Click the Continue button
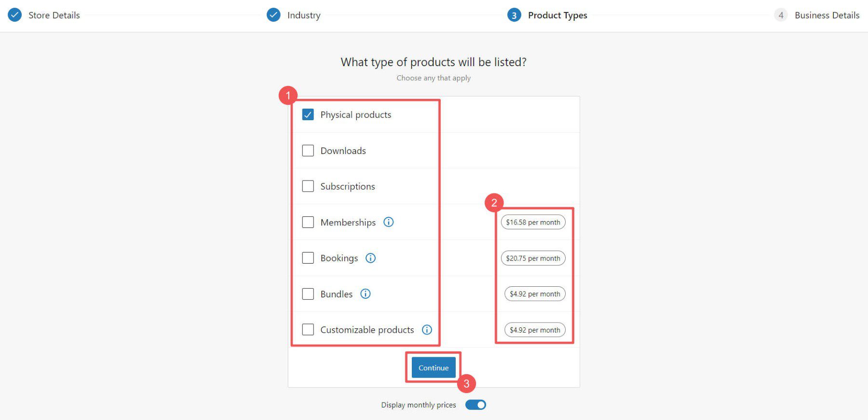This screenshot has height=420, width=868. click(x=433, y=367)
